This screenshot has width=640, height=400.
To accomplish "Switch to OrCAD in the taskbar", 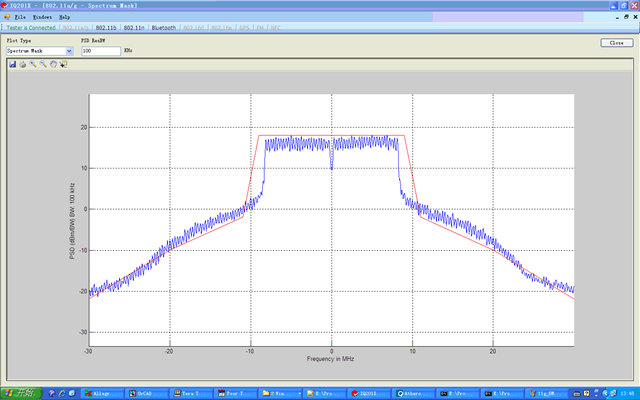I will click(147, 393).
